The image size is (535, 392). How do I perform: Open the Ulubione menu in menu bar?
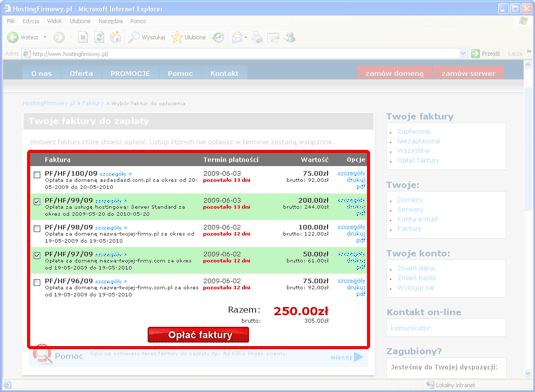(80, 21)
